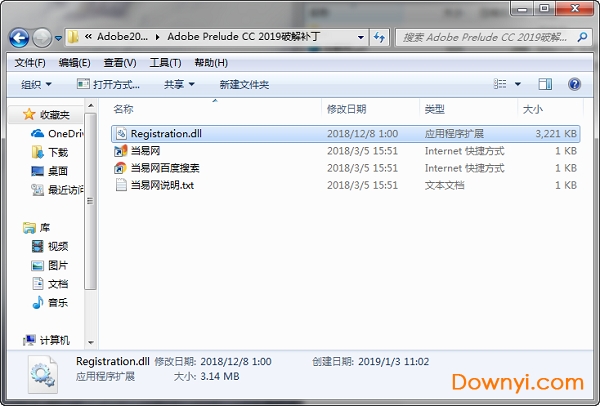Open the 共享 dropdown

point(179,85)
